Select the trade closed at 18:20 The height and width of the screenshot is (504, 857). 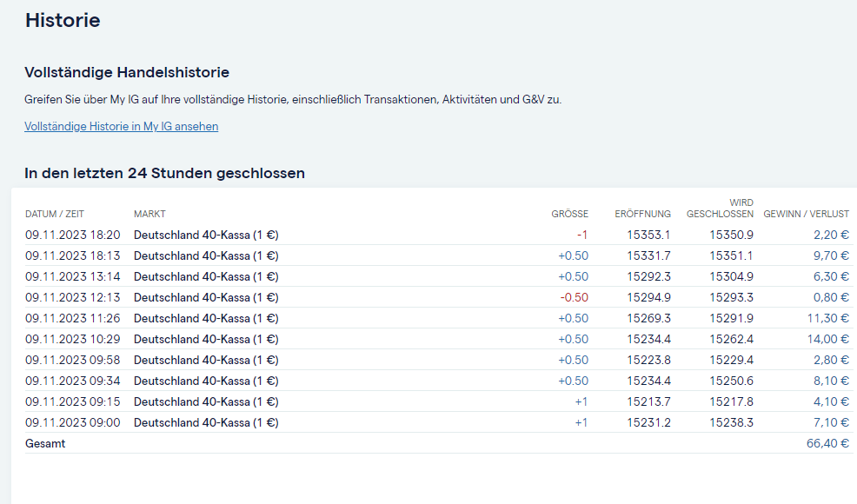(73, 235)
